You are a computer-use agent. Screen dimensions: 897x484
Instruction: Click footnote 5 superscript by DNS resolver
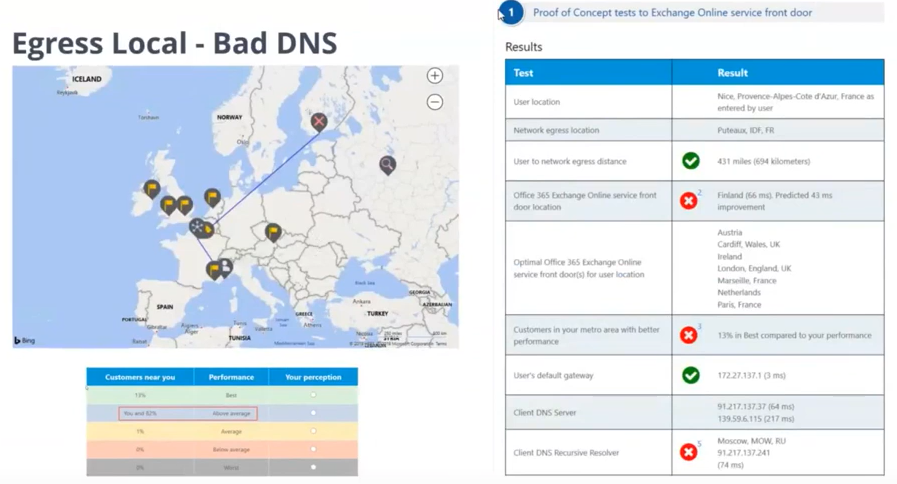coord(699,444)
